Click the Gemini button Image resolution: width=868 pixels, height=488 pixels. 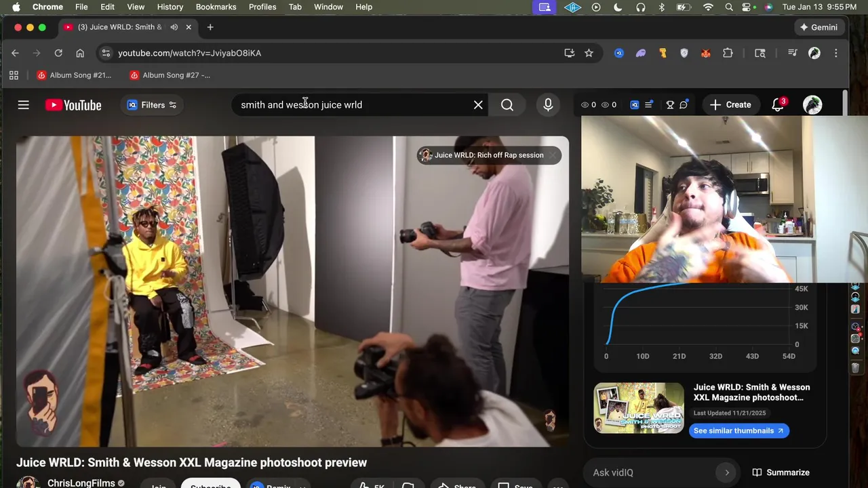coord(818,27)
